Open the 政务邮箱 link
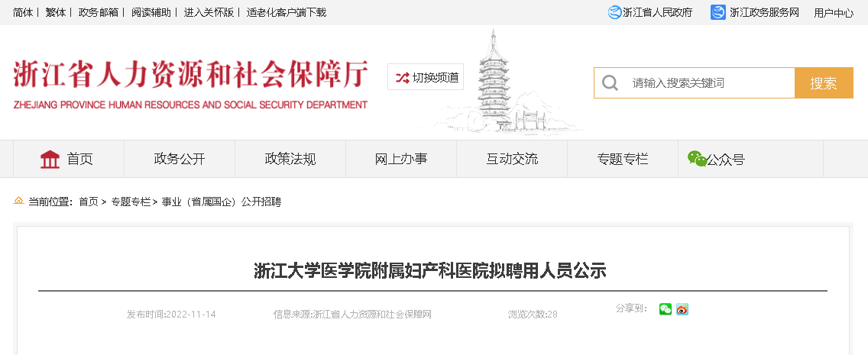The image size is (868, 355). coord(99,12)
